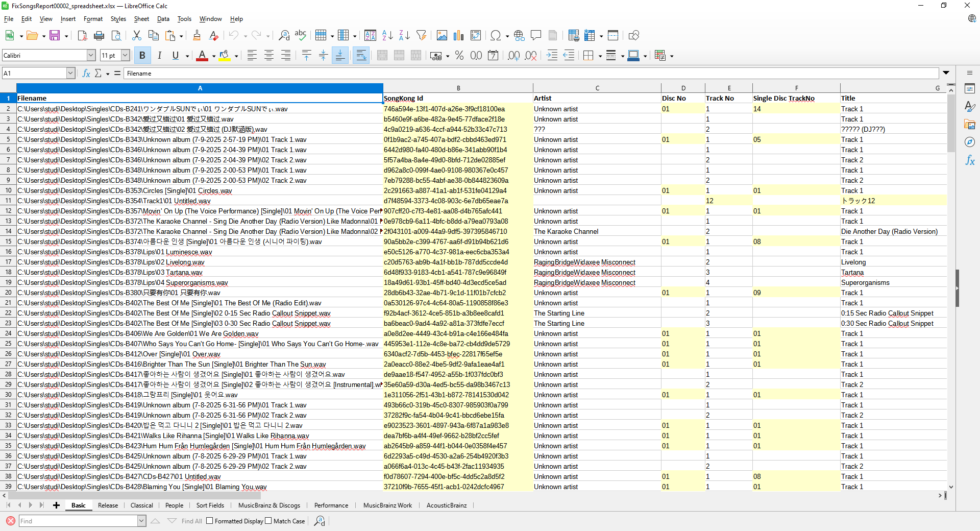Click the add new sheet plus button
This screenshot has height=531, width=980.
point(56,505)
